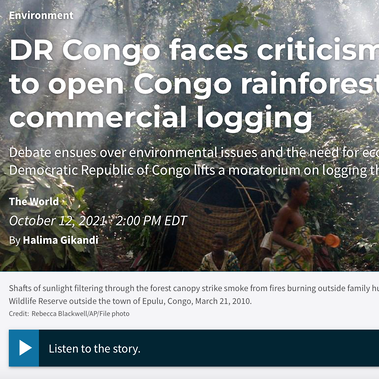The width and height of the screenshot is (379, 379).
Task: Visit The World program link
Action: coord(34,201)
